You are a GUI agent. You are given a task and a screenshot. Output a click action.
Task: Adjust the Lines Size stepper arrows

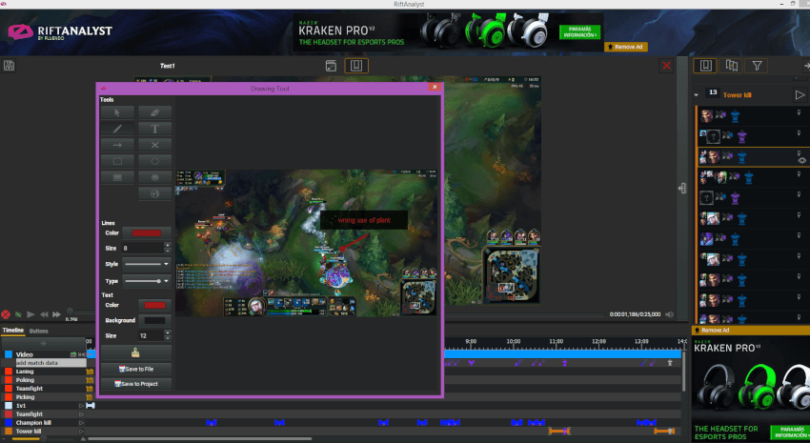tap(167, 248)
